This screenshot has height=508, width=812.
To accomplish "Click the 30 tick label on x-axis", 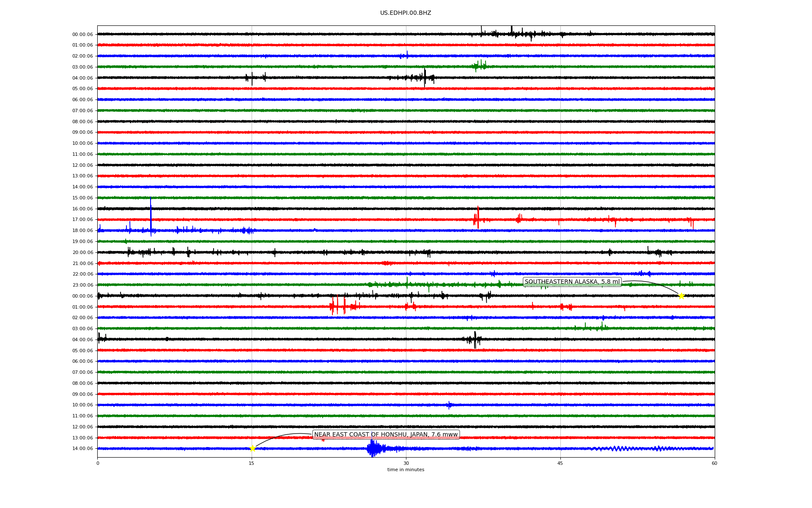I will click(406, 463).
